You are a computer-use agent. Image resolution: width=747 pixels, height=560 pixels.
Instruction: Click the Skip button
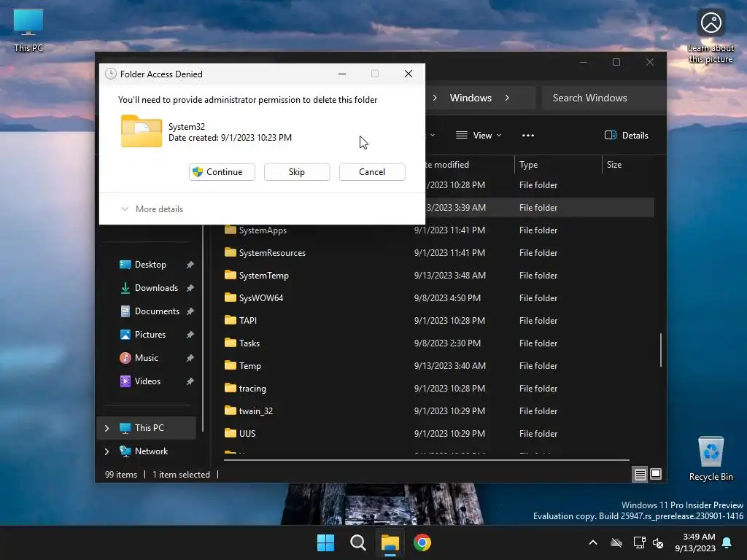297,172
